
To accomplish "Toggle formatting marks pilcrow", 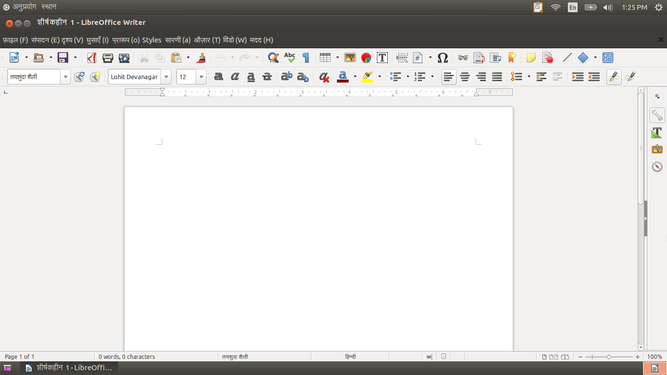I will coord(306,57).
